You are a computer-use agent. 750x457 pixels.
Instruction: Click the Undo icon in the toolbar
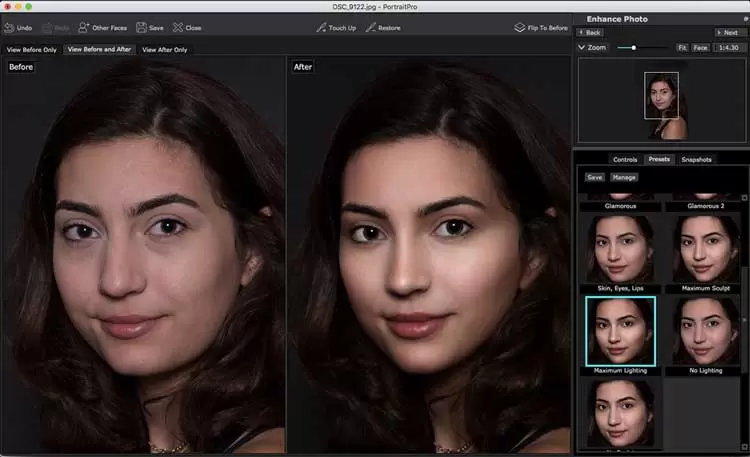(8, 28)
